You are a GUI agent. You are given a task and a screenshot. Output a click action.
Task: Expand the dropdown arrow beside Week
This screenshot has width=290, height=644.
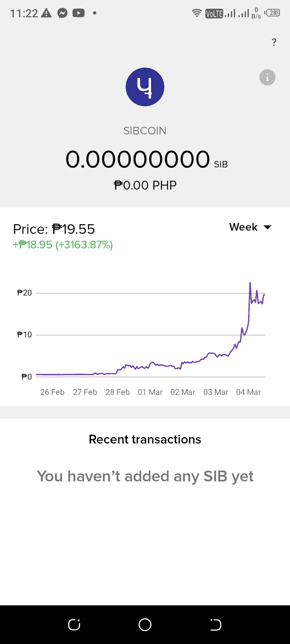267,227
